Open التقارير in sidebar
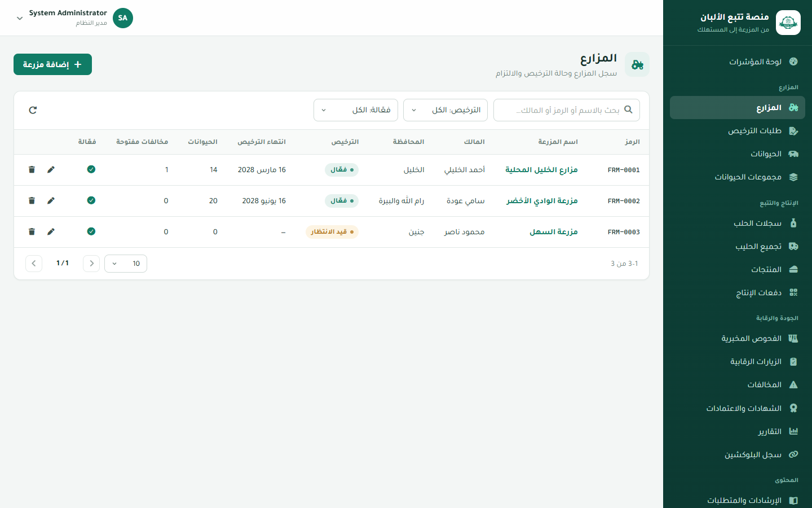The height and width of the screenshot is (508, 812). point(738,432)
